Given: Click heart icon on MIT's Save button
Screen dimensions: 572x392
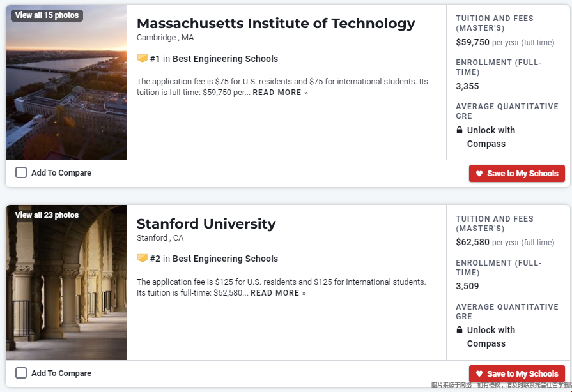Looking at the screenshot, I should 479,174.
